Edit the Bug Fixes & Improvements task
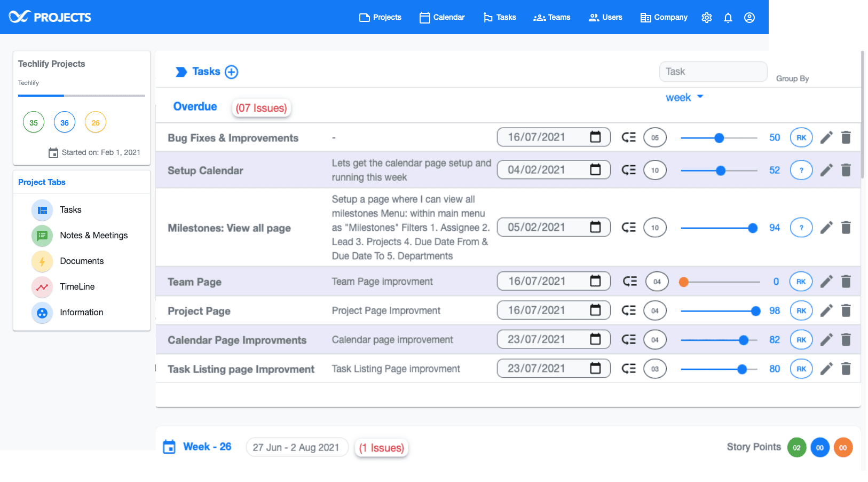The height and width of the screenshot is (482, 868). [826, 138]
